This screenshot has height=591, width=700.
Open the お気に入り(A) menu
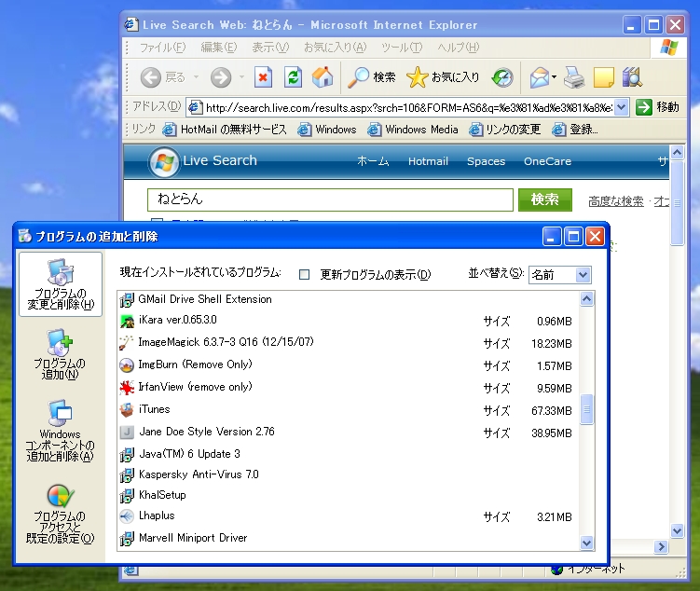pyautogui.click(x=336, y=48)
